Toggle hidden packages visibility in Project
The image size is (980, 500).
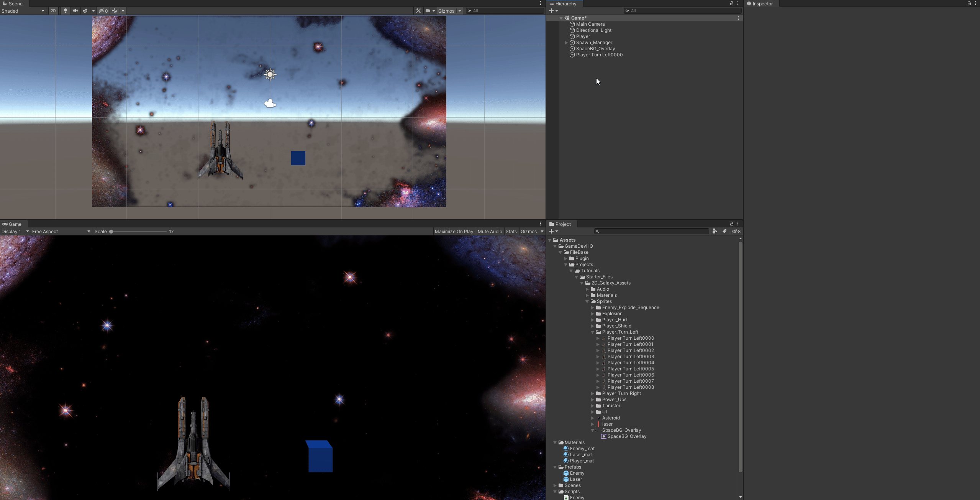(x=736, y=231)
